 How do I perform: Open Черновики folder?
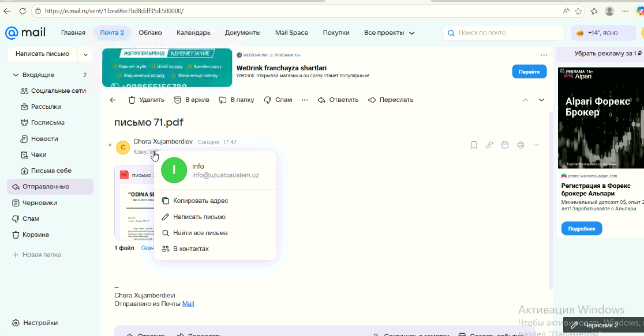pyautogui.click(x=35, y=203)
